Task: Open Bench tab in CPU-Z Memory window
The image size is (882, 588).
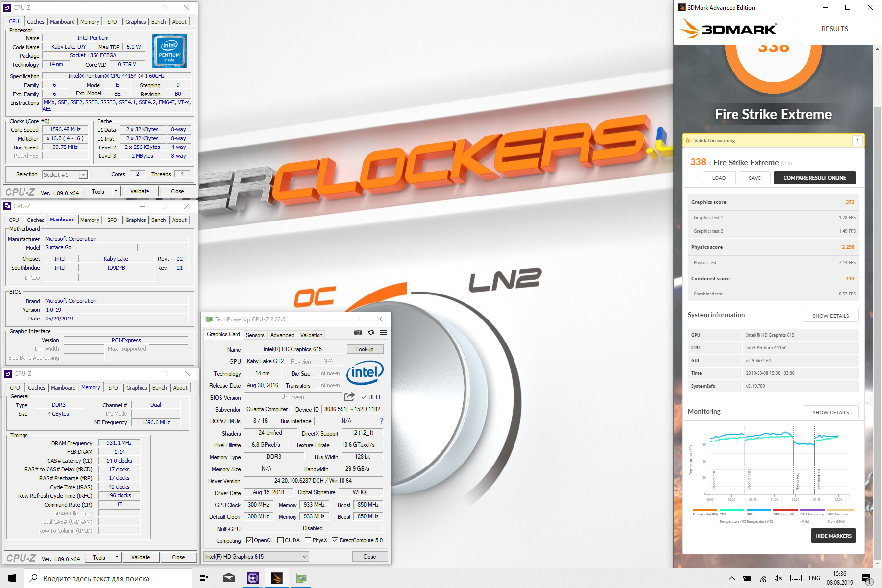Action: (x=160, y=388)
